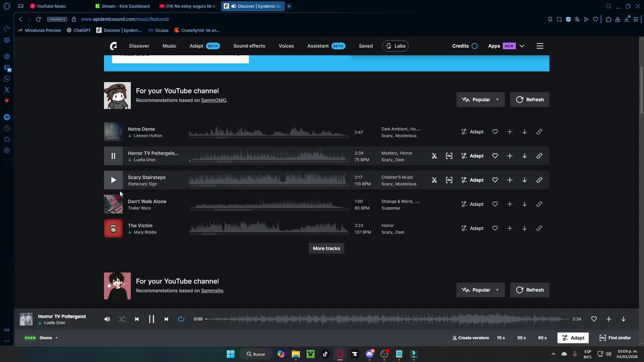Play the Scary Stairsteps track
The height and width of the screenshot is (362, 644).
(x=113, y=180)
